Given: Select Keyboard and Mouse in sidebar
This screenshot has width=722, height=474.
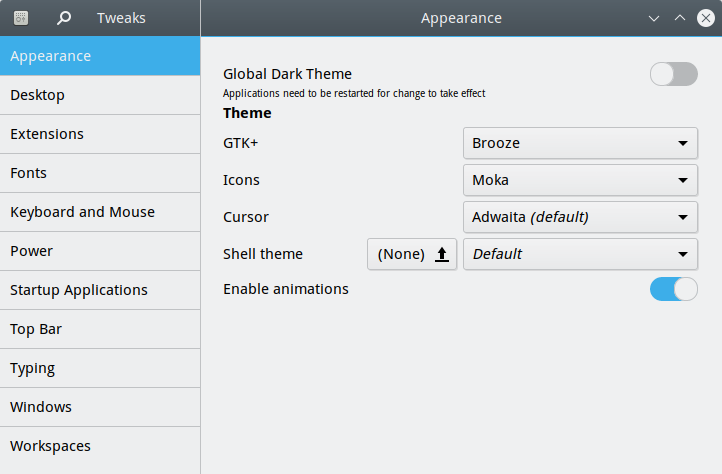Looking at the screenshot, I should coord(100,212).
